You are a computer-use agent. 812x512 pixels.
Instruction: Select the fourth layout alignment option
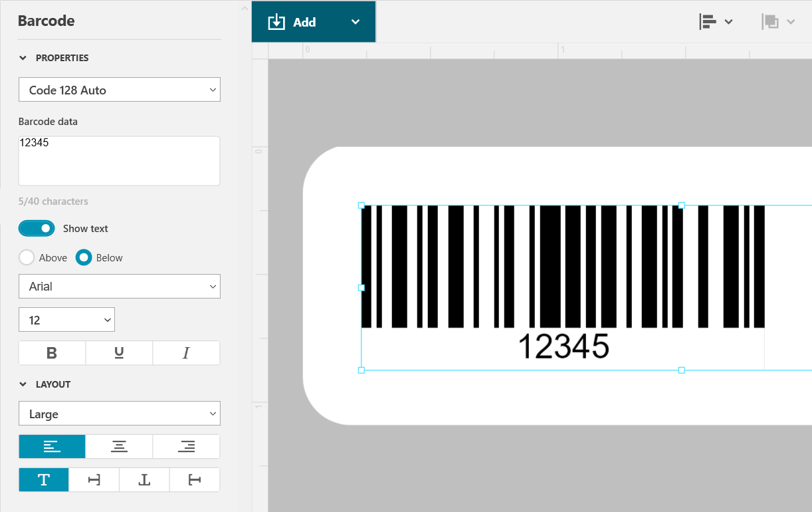pyautogui.click(x=195, y=480)
